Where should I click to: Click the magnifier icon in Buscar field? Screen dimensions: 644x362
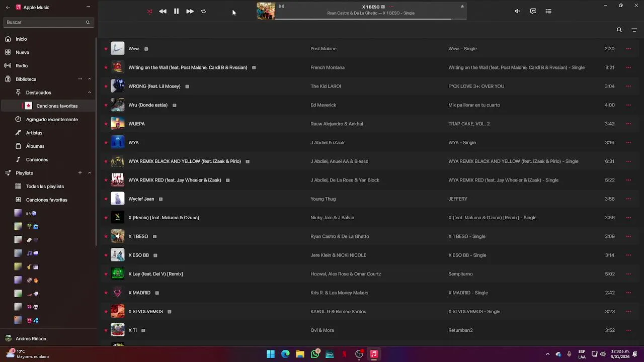88,22
